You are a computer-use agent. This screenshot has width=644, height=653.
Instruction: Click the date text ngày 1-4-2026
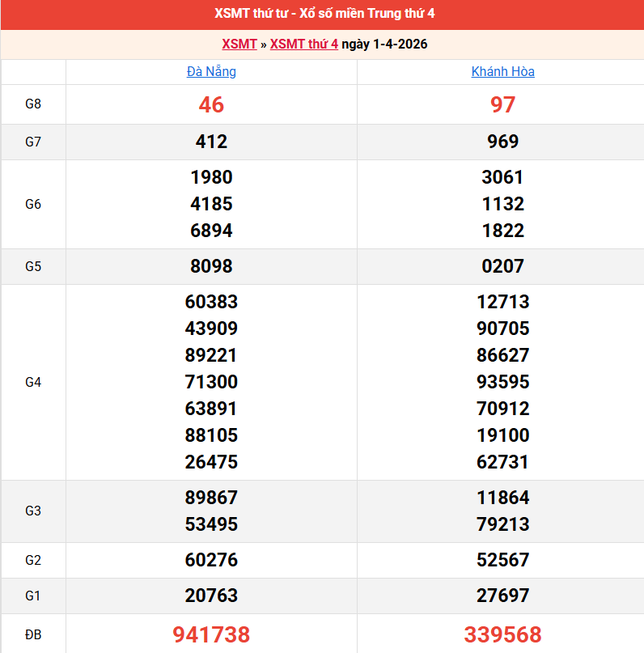(384, 44)
